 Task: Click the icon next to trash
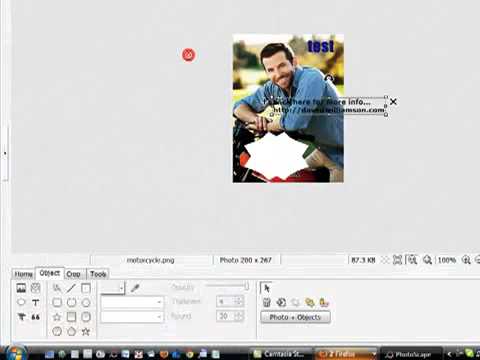[x=281, y=302]
